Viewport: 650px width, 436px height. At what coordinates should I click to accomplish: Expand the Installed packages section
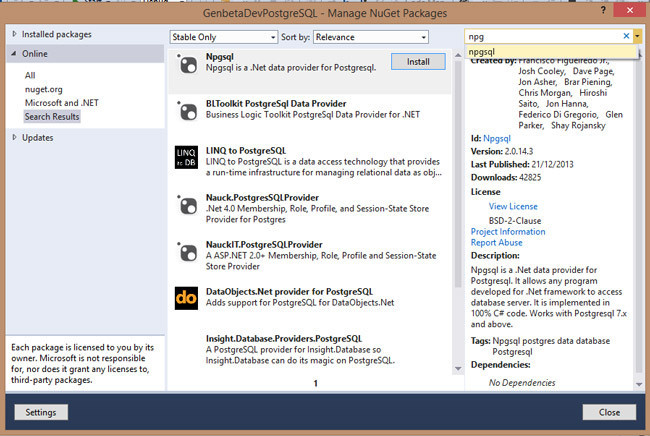[x=14, y=34]
